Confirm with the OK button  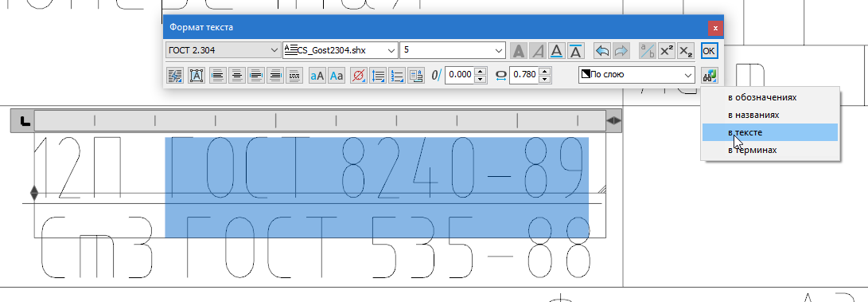point(709,50)
